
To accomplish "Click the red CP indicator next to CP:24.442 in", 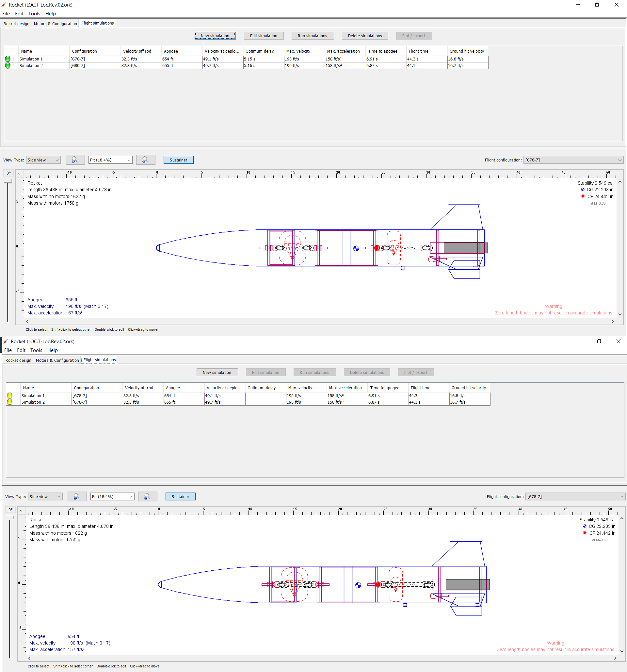I will click(x=582, y=196).
